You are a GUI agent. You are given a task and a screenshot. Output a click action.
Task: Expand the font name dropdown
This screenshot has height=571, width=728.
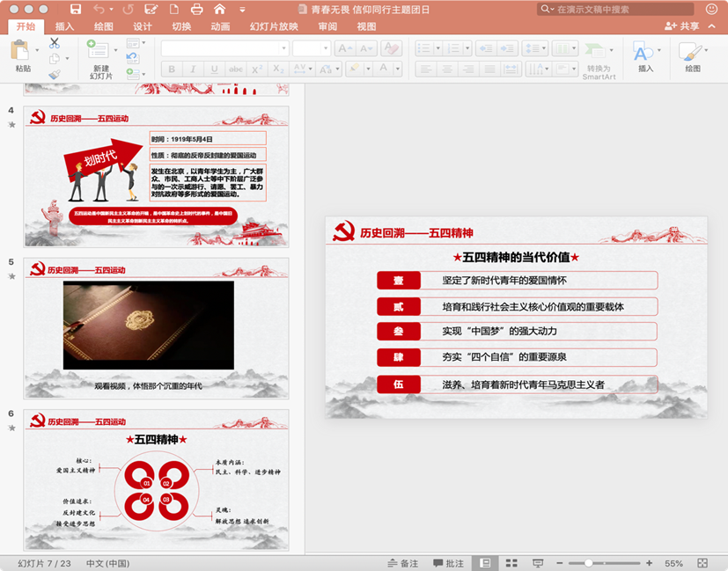click(x=283, y=48)
